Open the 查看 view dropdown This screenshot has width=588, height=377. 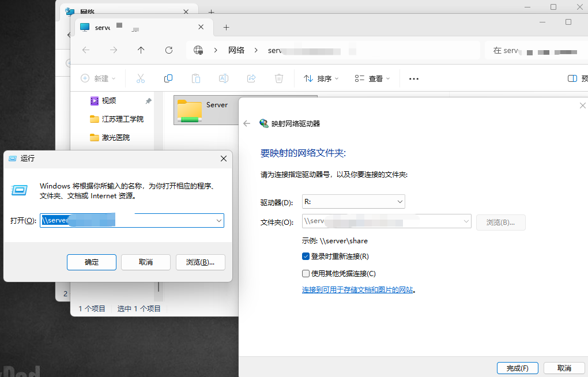[372, 78]
